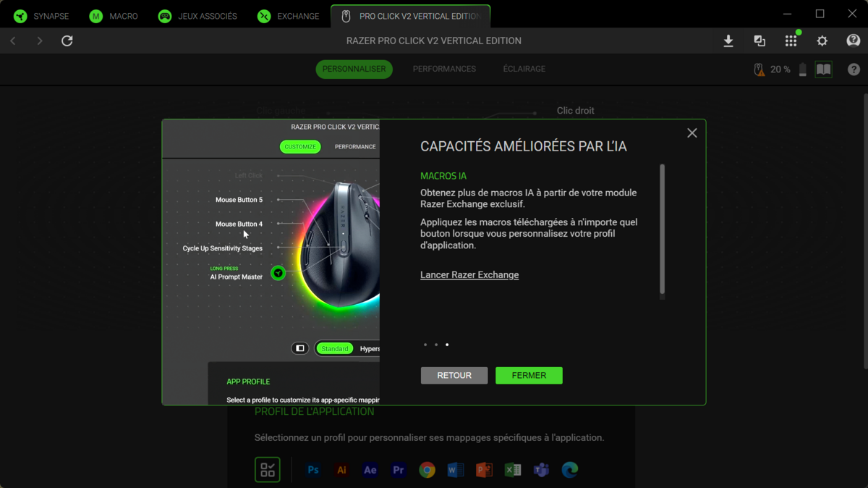The width and height of the screenshot is (868, 488).
Task: Open the user guide book icon
Action: pos(823,70)
